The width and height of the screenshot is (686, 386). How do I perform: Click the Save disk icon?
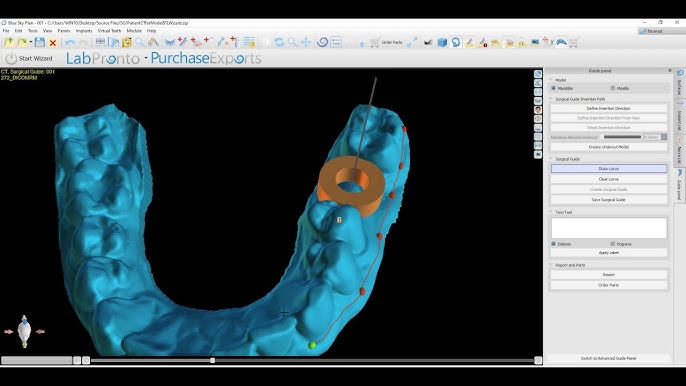click(x=39, y=42)
